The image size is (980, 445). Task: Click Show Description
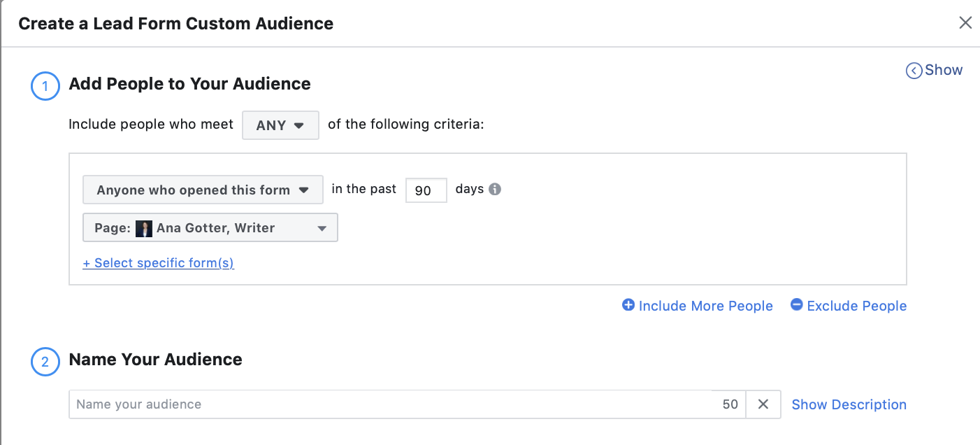point(849,404)
